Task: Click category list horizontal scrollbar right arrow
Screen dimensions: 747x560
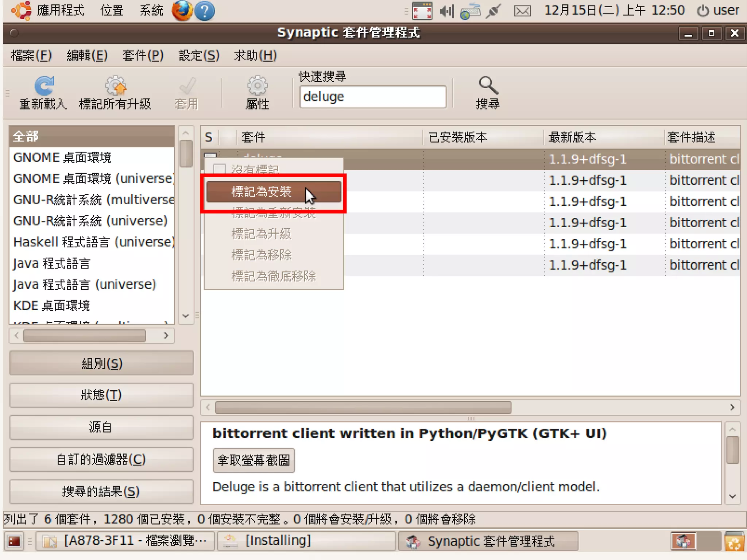Action: [166, 335]
